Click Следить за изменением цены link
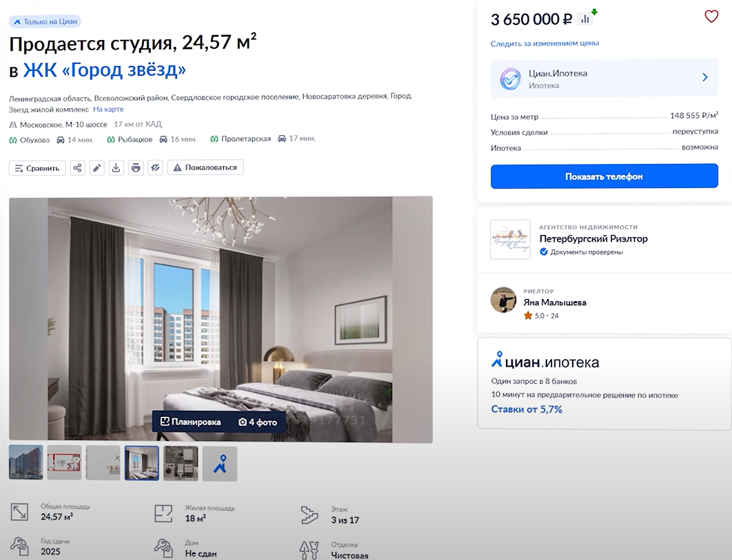Viewport: 732px width, 560px height. pos(545,43)
